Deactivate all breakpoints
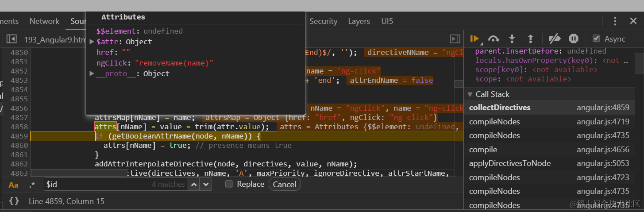 (554, 39)
